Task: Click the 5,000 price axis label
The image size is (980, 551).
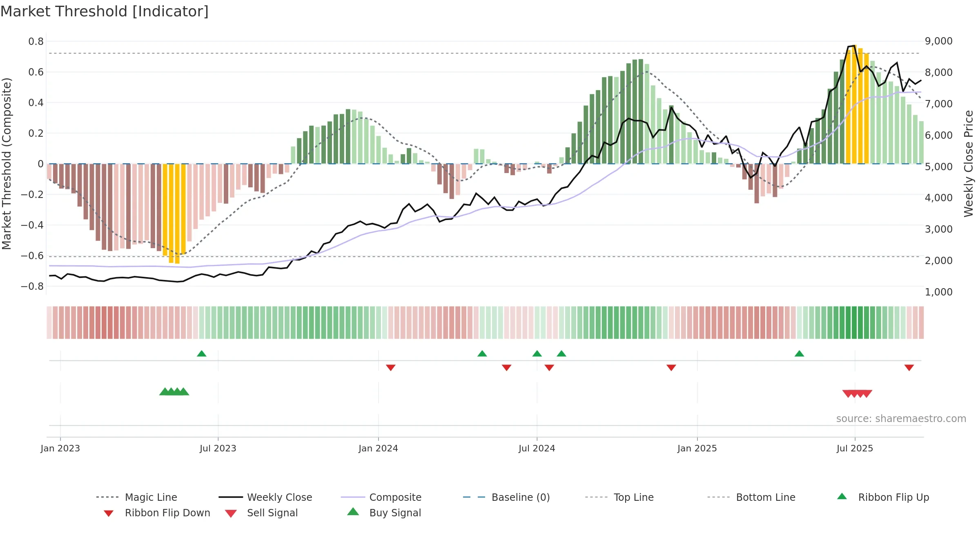Action: point(939,167)
